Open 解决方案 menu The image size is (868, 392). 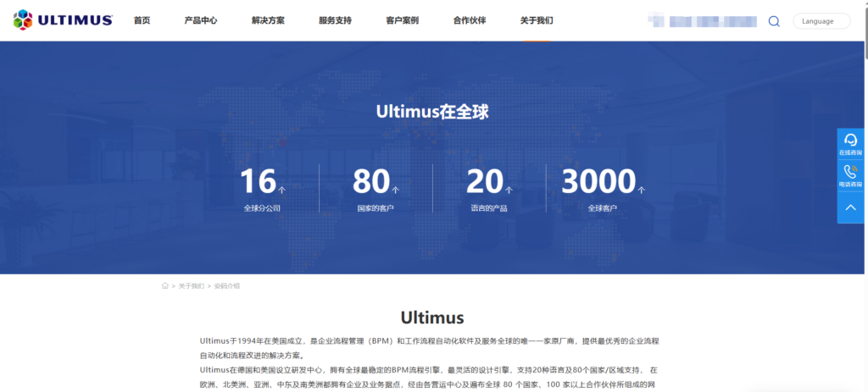coord(268,20)
